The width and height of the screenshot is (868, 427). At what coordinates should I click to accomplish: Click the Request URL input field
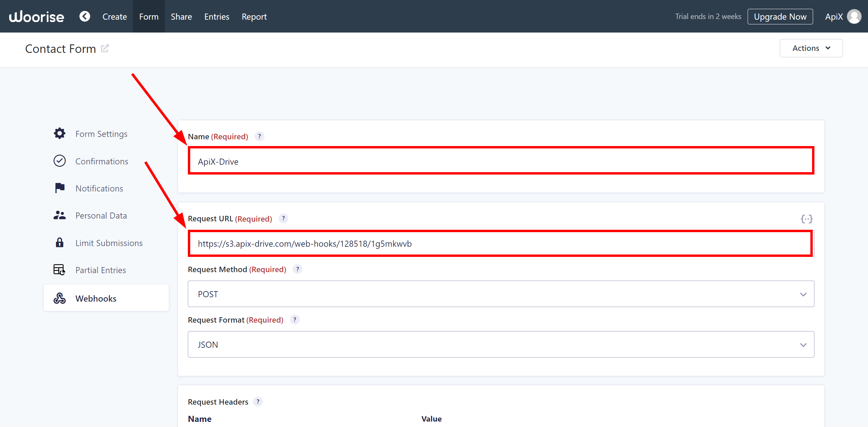pyautogui.click(x=501, y=244)
